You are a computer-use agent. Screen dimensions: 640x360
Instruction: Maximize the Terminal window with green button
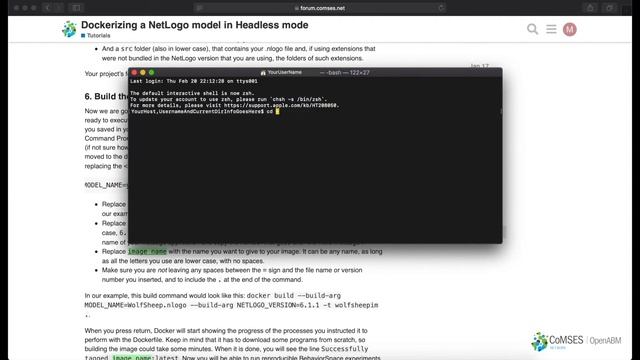152,72
